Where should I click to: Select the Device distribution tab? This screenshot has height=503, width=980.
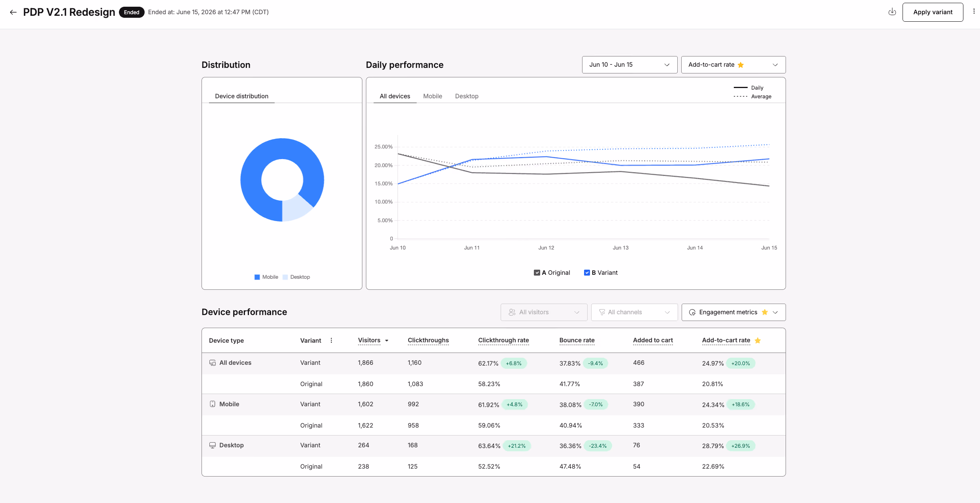pyautogui.click(x=241, y=96)
